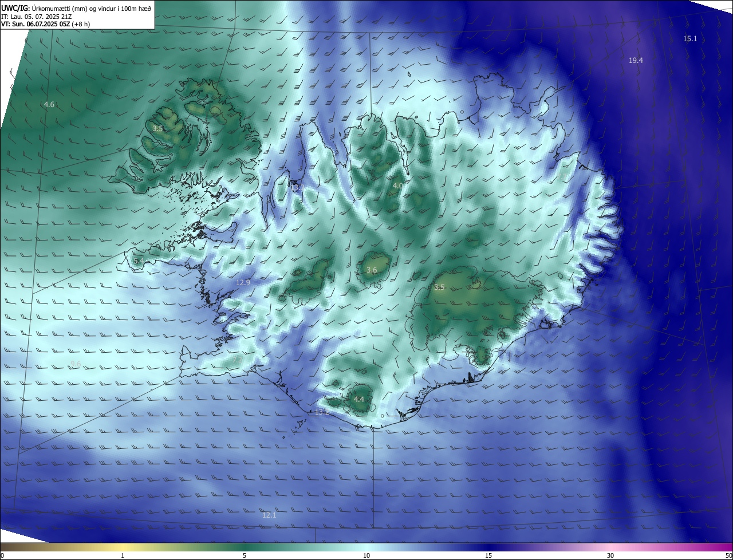Screen dimensions: 733x560
Task: Click the 9.6 value label southwest of Reykjanes
Action: tap(76, 364)
